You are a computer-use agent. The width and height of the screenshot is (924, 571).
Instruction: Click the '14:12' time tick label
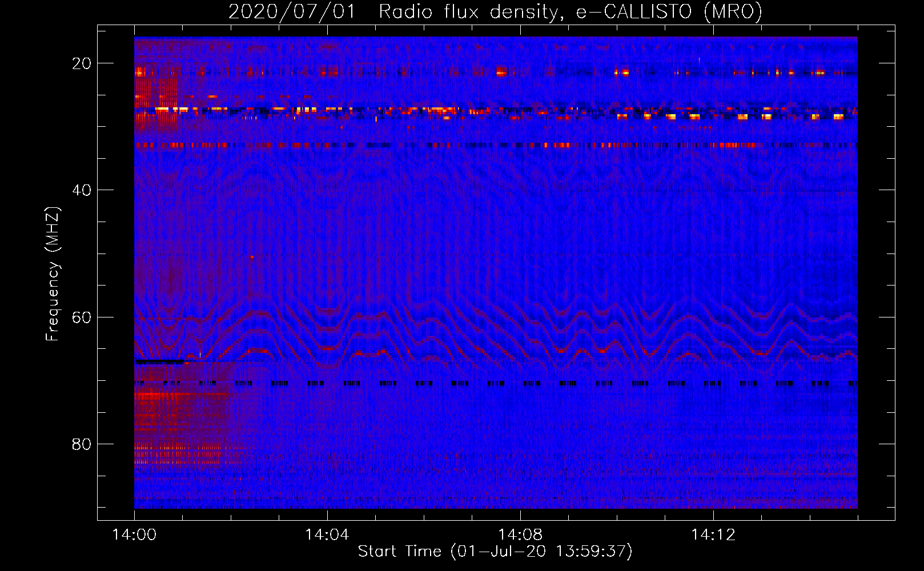click(x=713, y=535)
